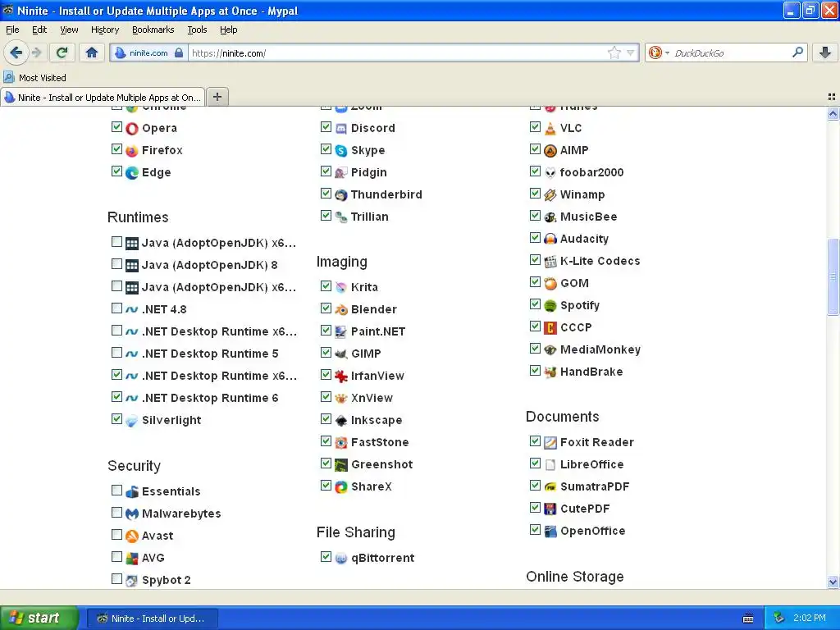Viewport: 840px width, 630px height.
Task: Open the File menu
Action: point(12,30)
